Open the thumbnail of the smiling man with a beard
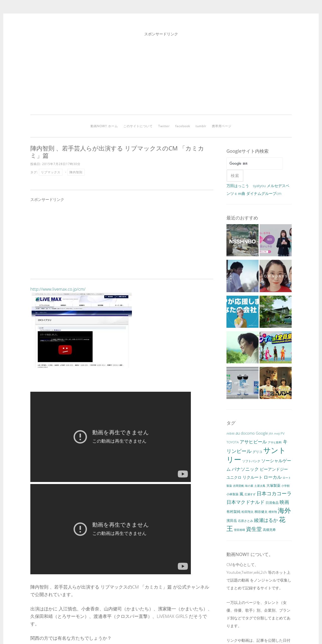This screenshot has width=322, height=644. [243, 347]
